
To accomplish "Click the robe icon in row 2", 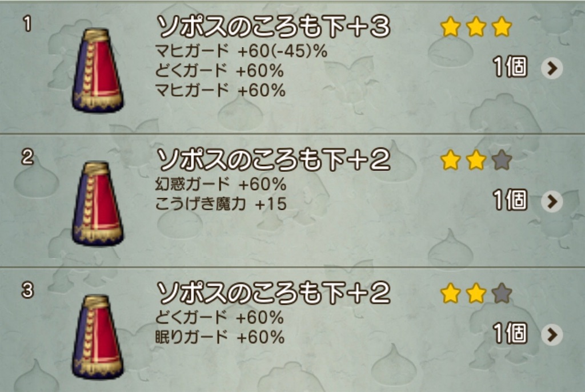I will click(x=98, y=204).
